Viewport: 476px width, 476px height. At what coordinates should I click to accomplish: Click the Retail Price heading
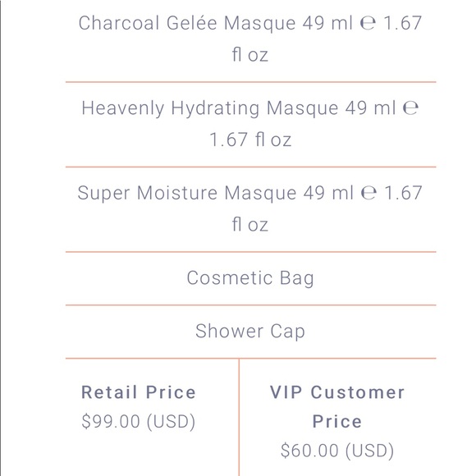point(139,392)
